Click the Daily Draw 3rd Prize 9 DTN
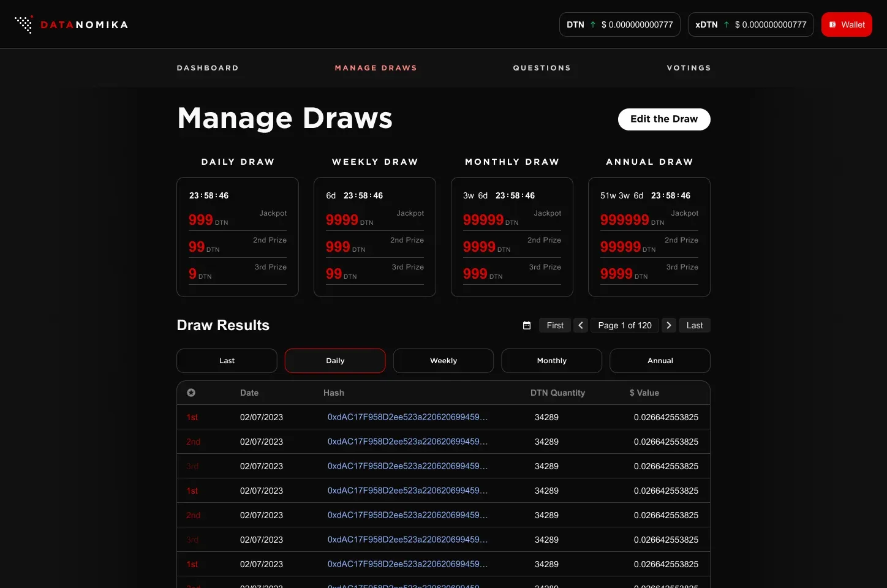Screen dimensions: 887x588 (200, 274)
